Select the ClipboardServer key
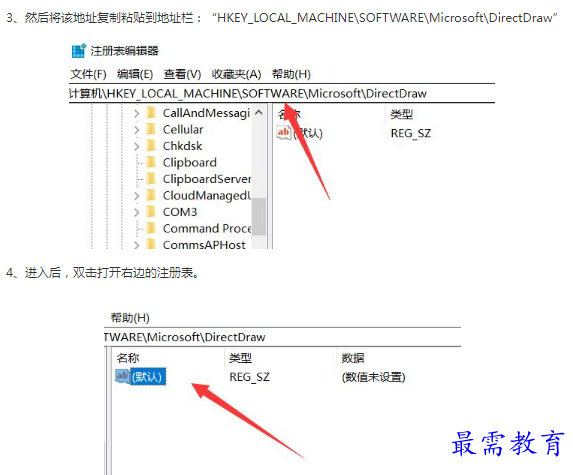This screenshot has height=475, width=573. tap(207, 179)
